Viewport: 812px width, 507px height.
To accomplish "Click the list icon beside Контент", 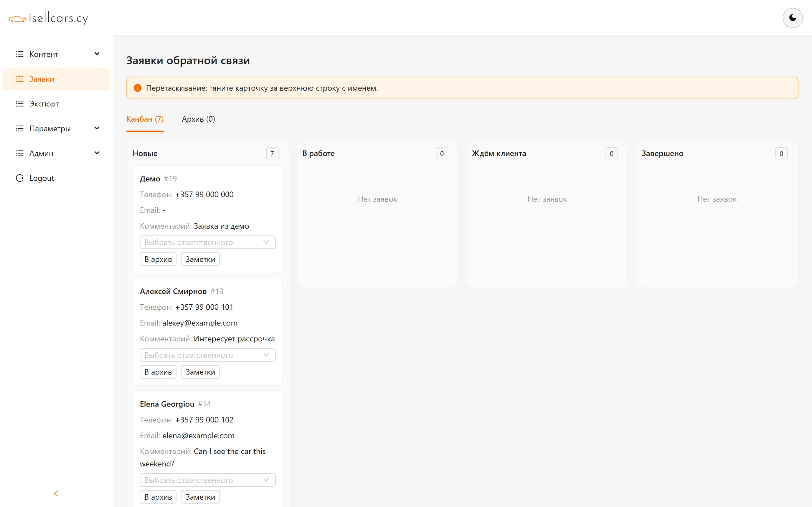I will click(x=20, y=54).
